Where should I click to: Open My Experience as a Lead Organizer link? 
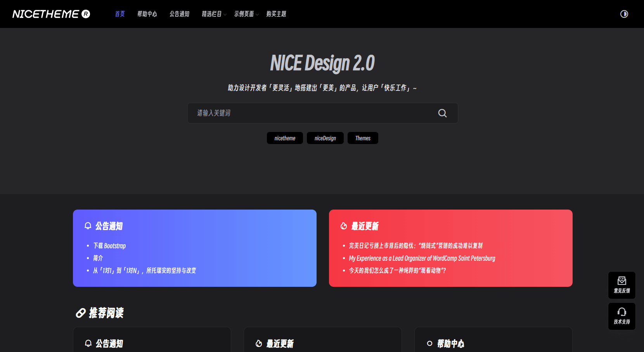click(x=422, y=258)
